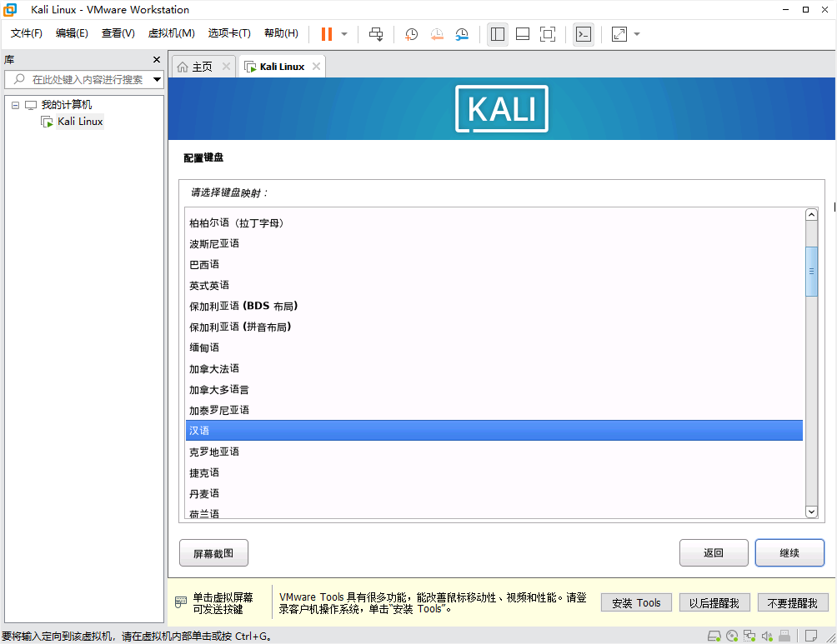837x644 pixels.
Task: Pause the virtual machine
Action: (327, 34)
